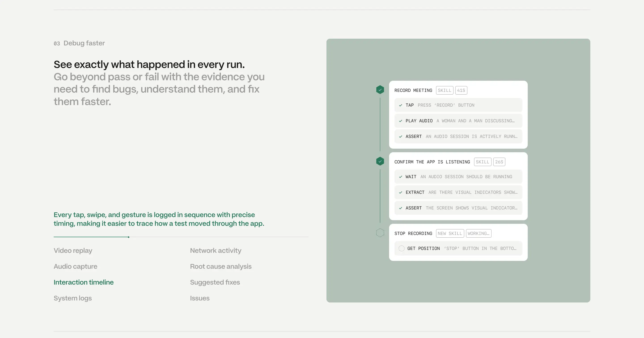644x338 pixels.
Task: Open the GET POSITION 'Stop' button step
Action: pyautogui.click(x=458, y=248)
